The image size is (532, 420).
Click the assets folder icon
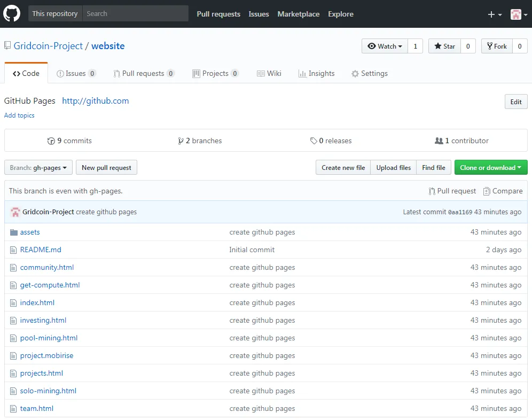[13, 232]
